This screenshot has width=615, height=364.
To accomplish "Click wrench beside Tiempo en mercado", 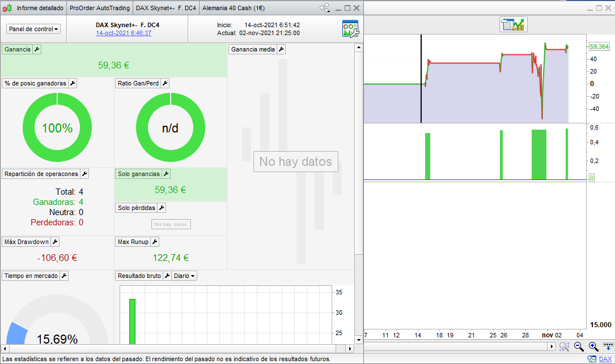I will click(64, 276).
